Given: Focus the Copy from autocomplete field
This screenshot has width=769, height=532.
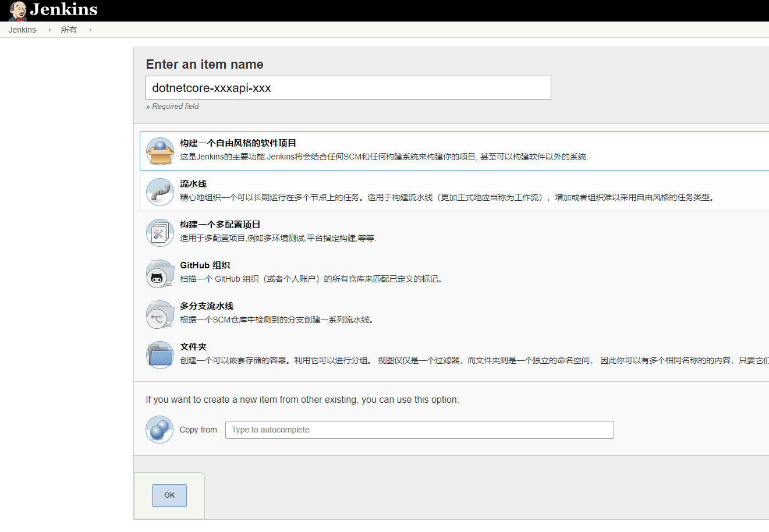Looking at the screenshot, I should point(420,430).
